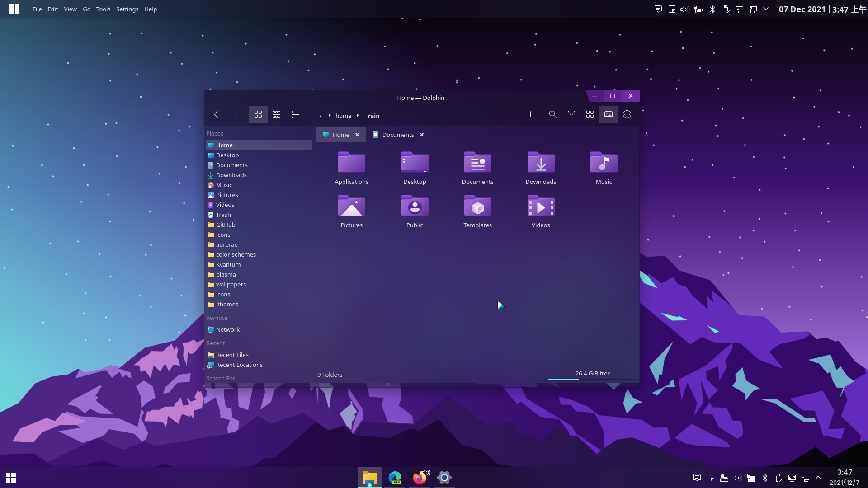Select Downloads in Places sidebar
This screenshot has width=868, height=488.
coord(259,175)
